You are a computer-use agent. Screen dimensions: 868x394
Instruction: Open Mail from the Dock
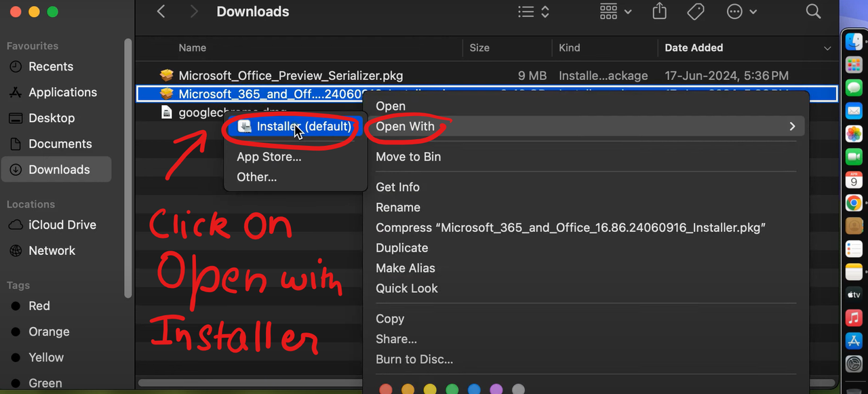point(854,111)
